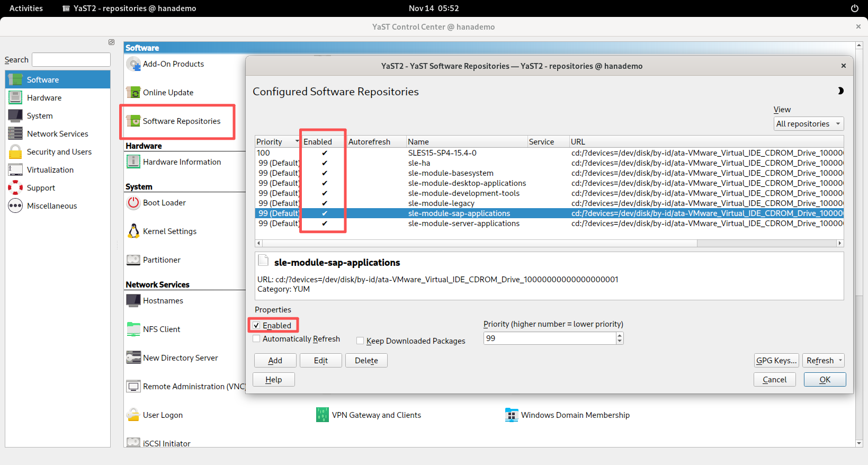Sort by Enabled column header
868x465 pixels.
pos(323,142)
